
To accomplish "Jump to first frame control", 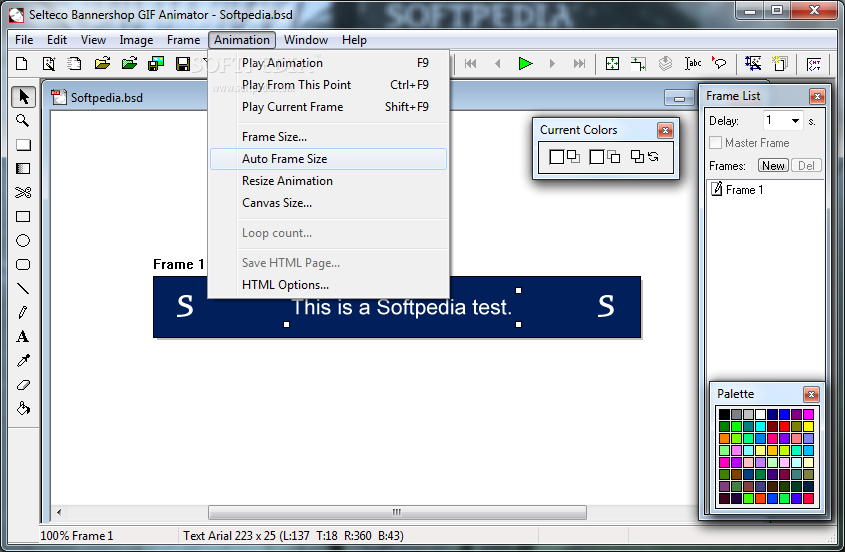I will 470,64.
